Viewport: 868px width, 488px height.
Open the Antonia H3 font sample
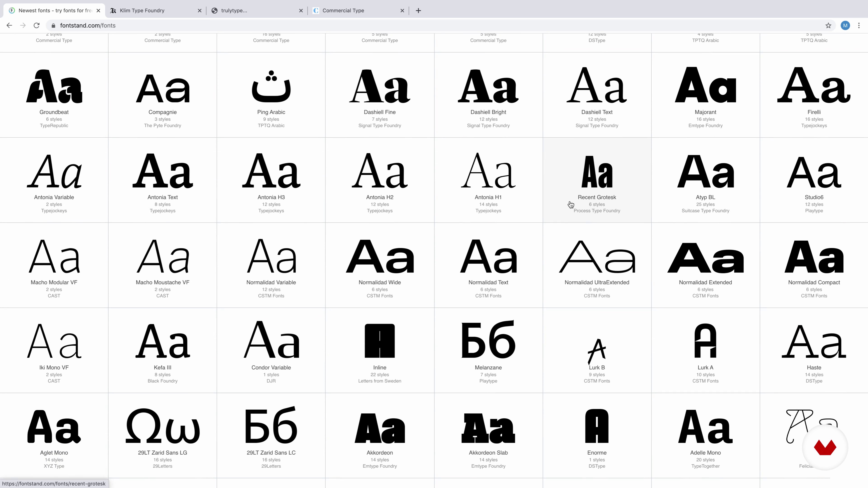[x=271, y=171]
